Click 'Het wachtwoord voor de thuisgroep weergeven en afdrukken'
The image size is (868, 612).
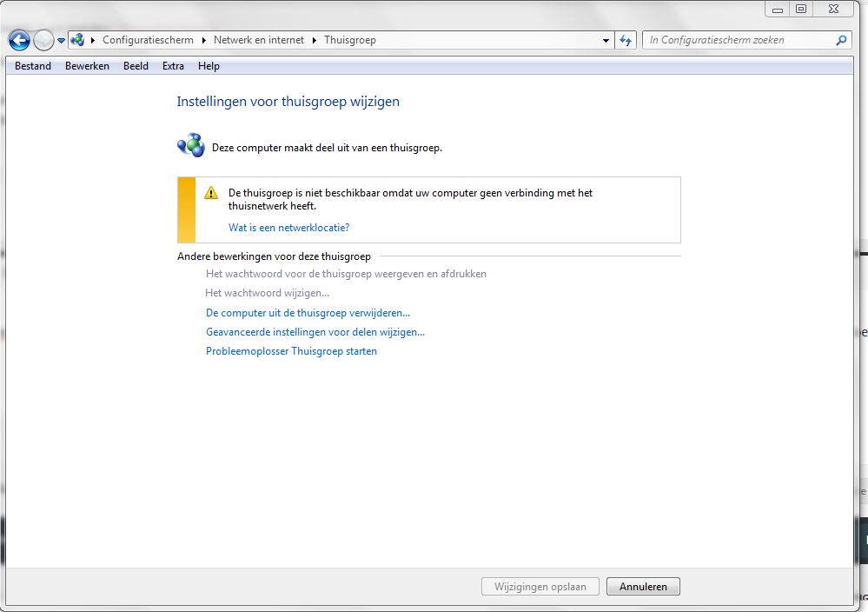click(x=346, y=274)
